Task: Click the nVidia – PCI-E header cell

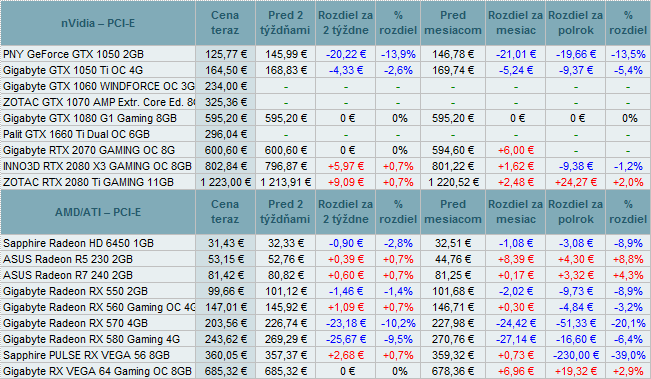Action: pyautogui.click(x=98, y=23)
